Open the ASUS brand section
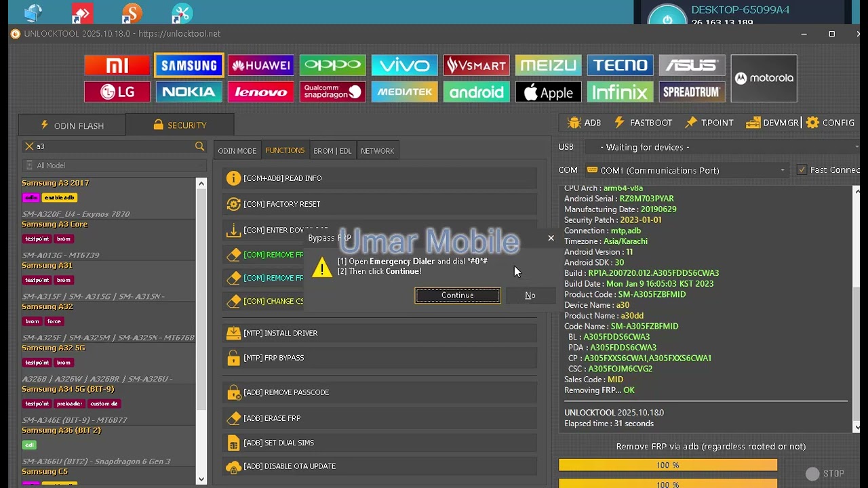 (692, 65)
